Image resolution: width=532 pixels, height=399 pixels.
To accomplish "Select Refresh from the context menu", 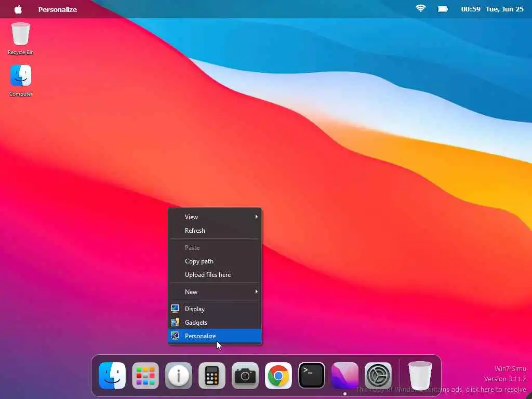I will click(215, 230).
